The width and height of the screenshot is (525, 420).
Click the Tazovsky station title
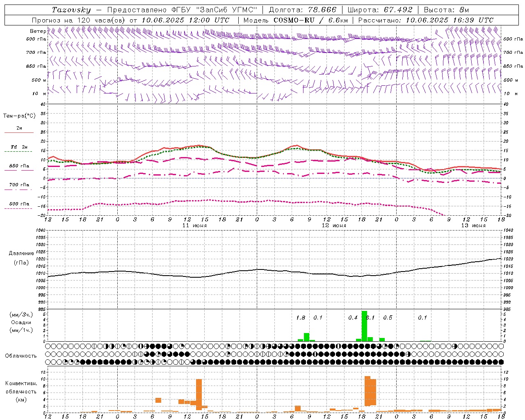[x=71, y=10]
